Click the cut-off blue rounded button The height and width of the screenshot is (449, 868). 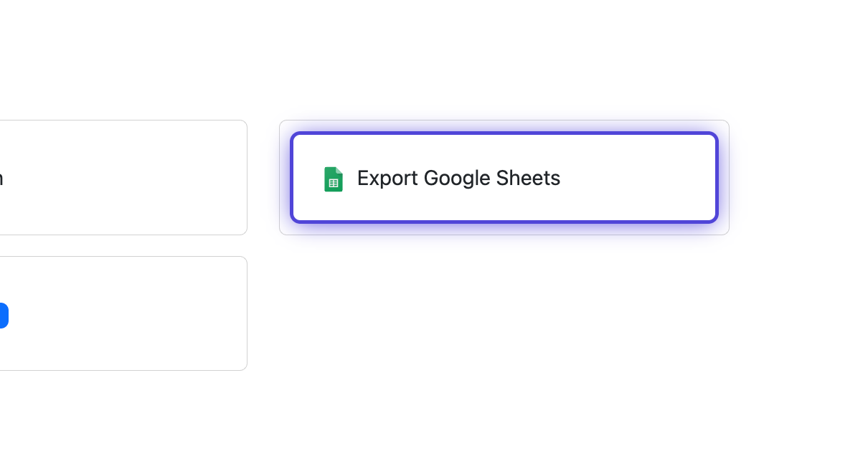(4, 316)
